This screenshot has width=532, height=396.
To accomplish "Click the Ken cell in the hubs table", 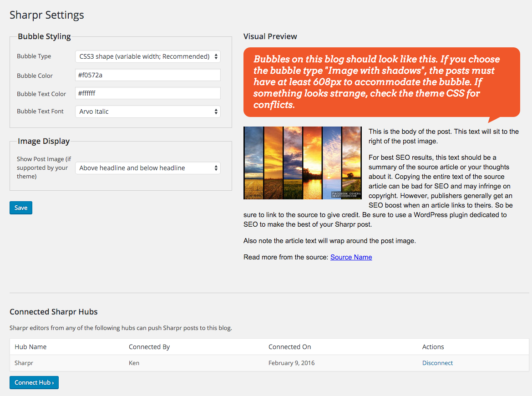I will click(x=134, y=363).
